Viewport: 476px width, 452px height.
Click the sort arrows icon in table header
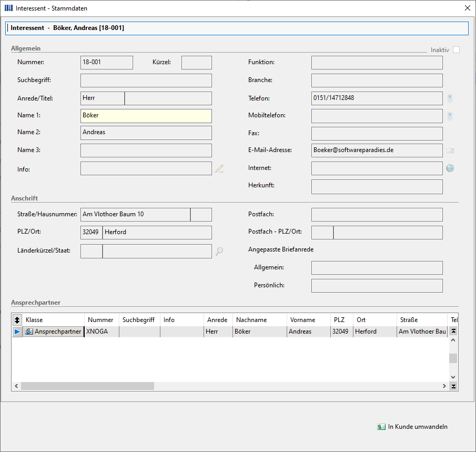point(17,320)
